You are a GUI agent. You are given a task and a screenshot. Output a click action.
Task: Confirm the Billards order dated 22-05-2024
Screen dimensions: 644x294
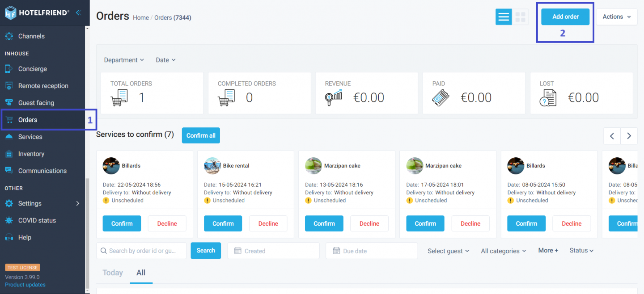(122, 223)
